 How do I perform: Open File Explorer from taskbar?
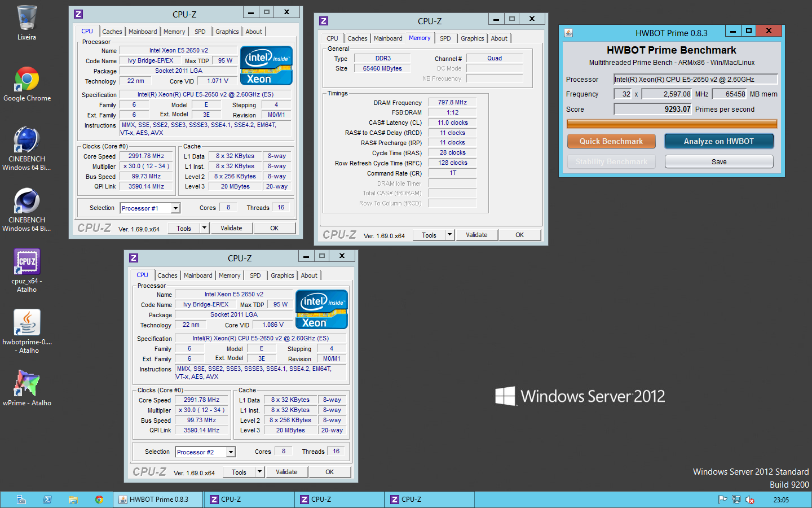73,500
